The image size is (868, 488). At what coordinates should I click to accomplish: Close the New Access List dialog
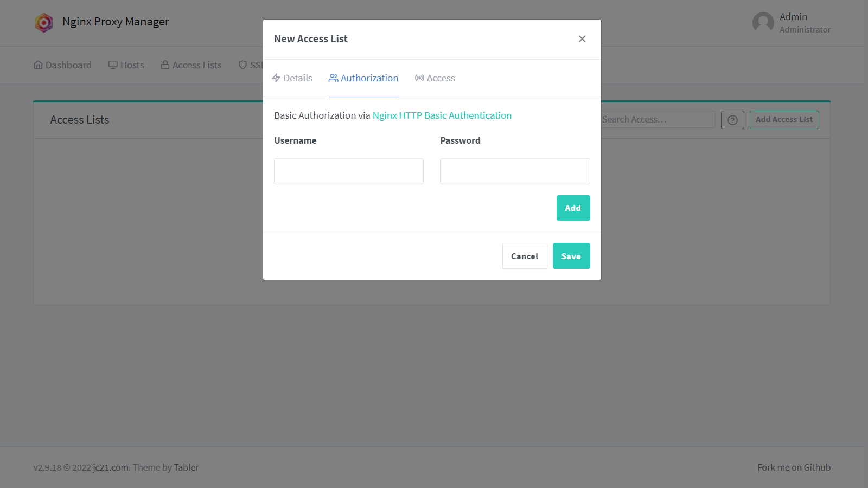[582, 39]
